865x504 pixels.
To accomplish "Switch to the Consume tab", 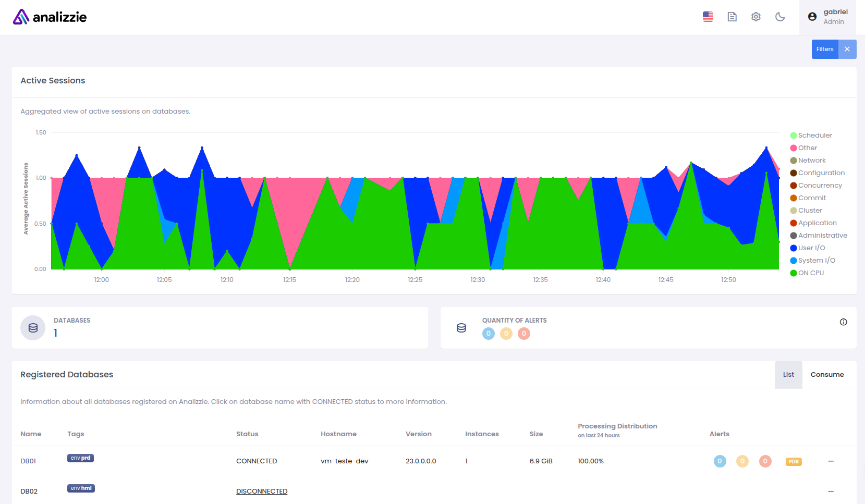I will [827, 375].
